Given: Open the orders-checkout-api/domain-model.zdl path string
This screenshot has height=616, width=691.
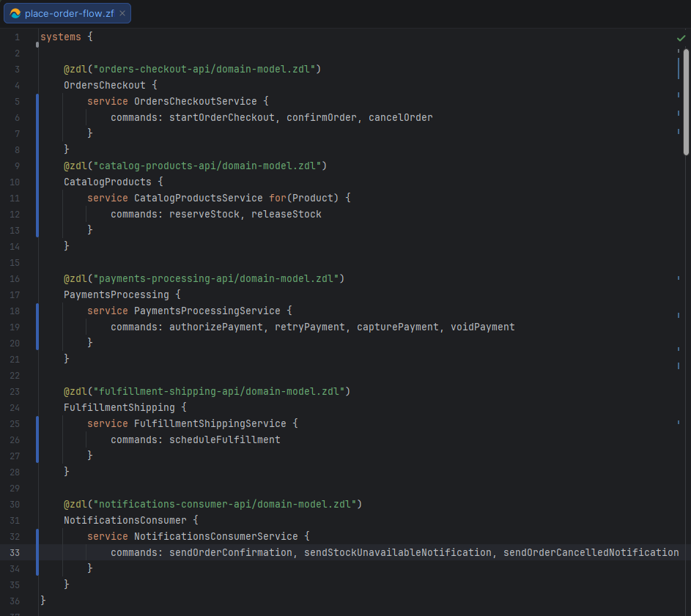Looking at the screenshot, I should [204, 69].
